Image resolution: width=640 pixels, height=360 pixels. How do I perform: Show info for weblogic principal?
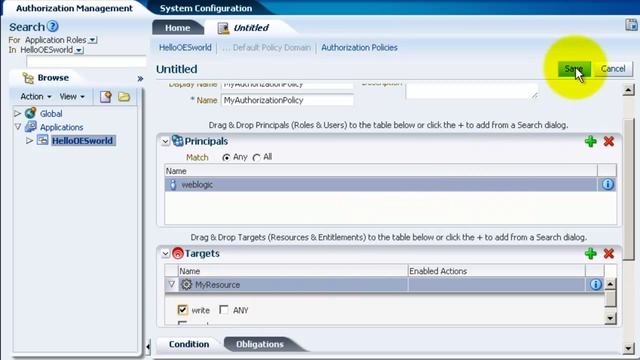(x=607, y=184)
